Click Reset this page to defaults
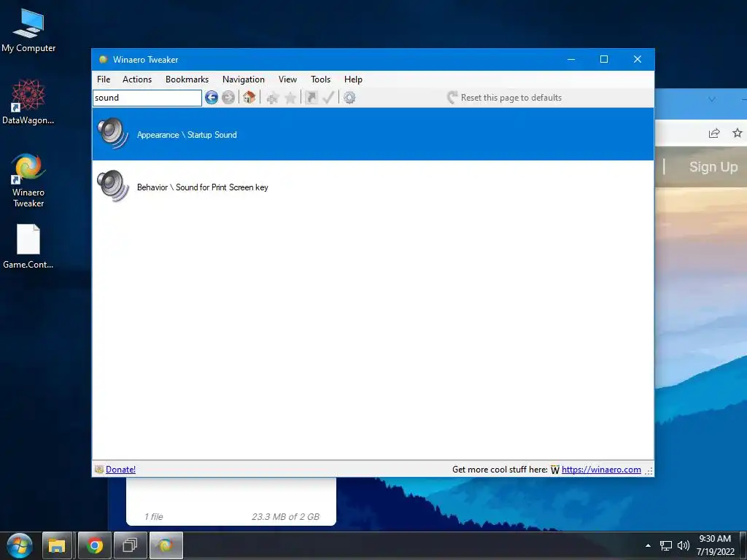The width and height of the screenshot is (747, 560). pos(505,98)
